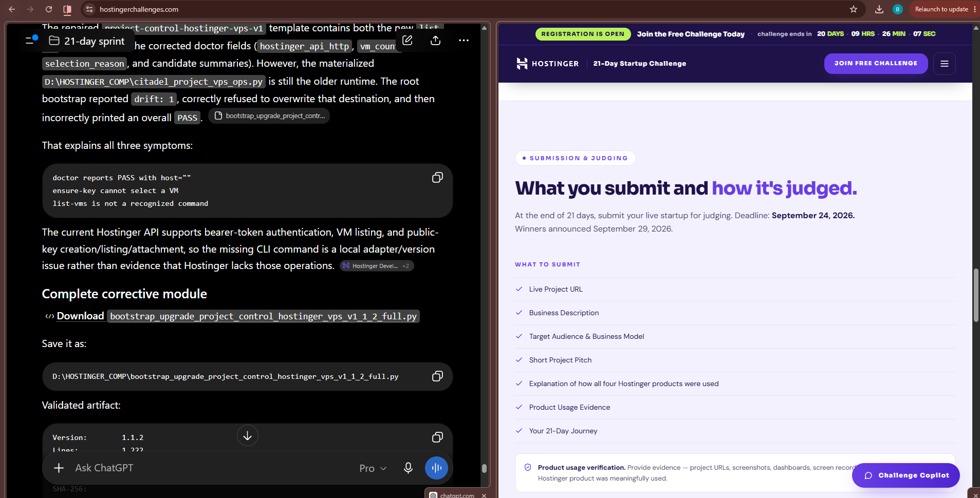Screen dimensions: 980x498
Task: Reload the page with the refresh icon
Action: pyautogui.click(x=49, y=9)
